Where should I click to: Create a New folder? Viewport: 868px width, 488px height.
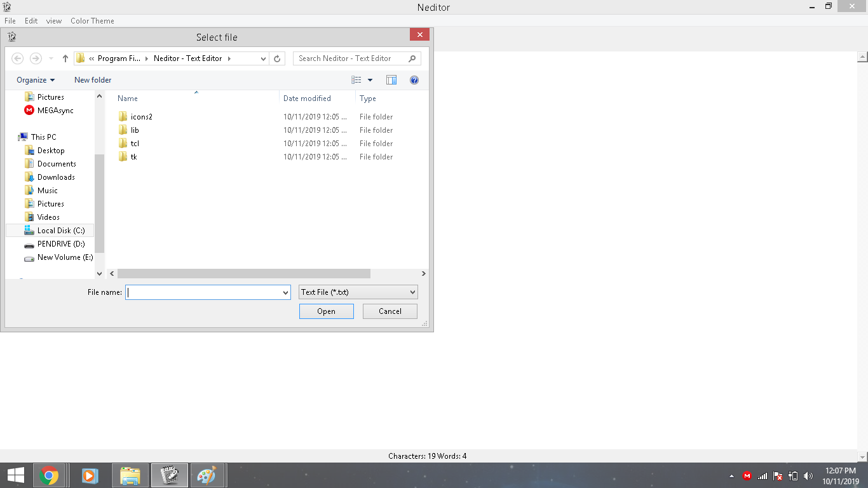[x=93, y=80]
